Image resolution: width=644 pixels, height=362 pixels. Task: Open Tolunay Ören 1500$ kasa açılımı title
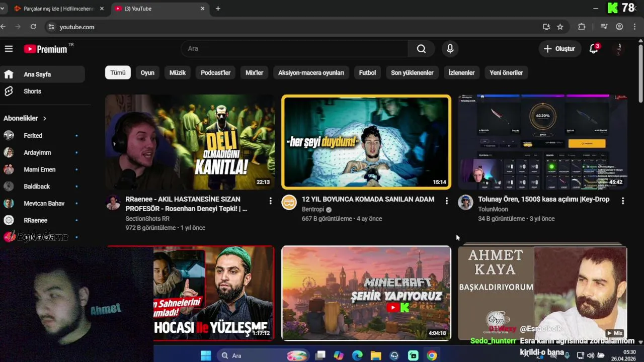[x=543, y=200]
